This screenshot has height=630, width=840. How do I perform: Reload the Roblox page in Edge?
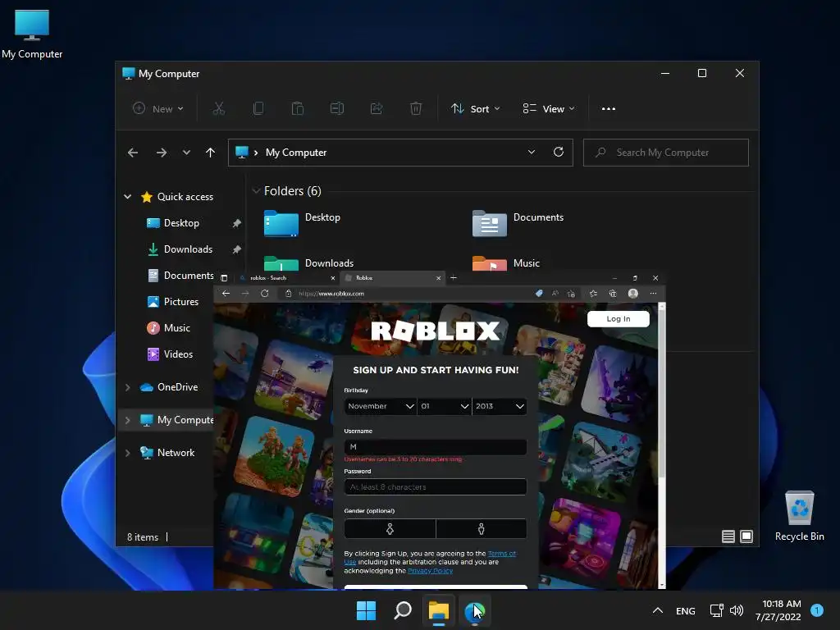tap(265, 294)
